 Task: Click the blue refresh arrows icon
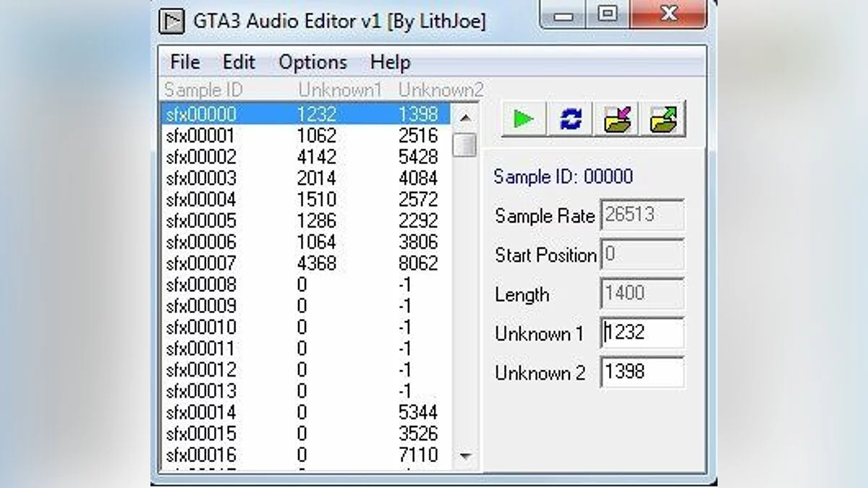coord(571,119)
